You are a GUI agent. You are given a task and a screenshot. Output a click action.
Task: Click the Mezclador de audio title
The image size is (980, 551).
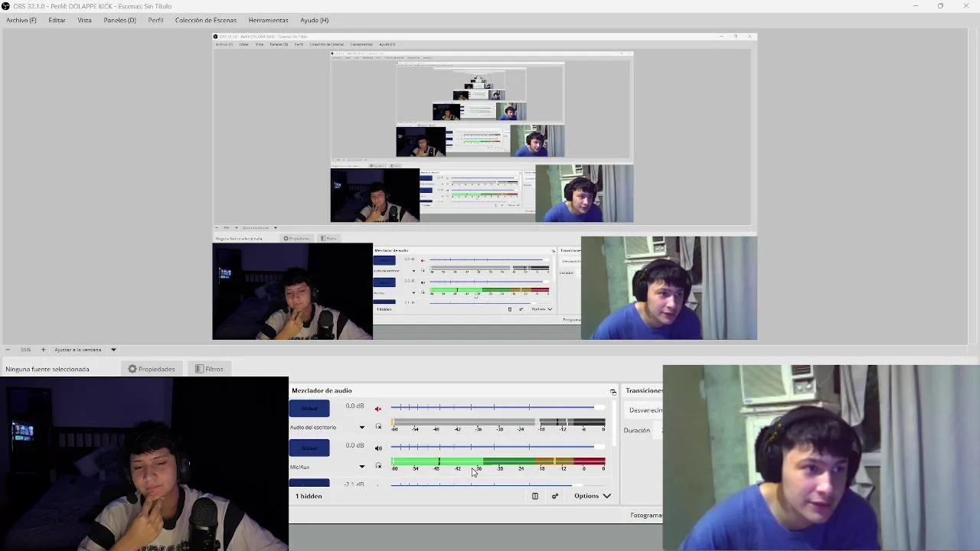click(322, 391)
